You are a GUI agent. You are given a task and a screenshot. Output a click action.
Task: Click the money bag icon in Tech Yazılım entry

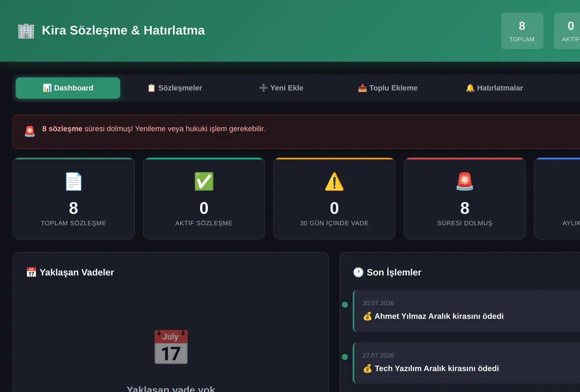(367, 369)
